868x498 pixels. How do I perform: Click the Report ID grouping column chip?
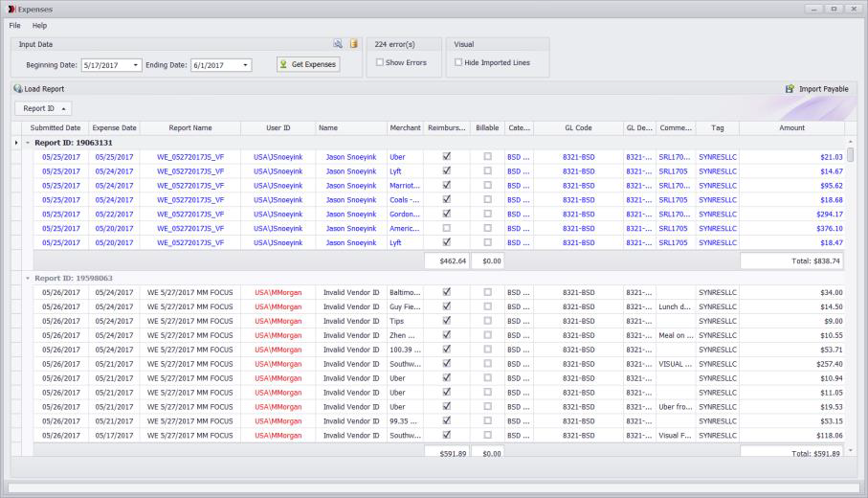[43, 109]
